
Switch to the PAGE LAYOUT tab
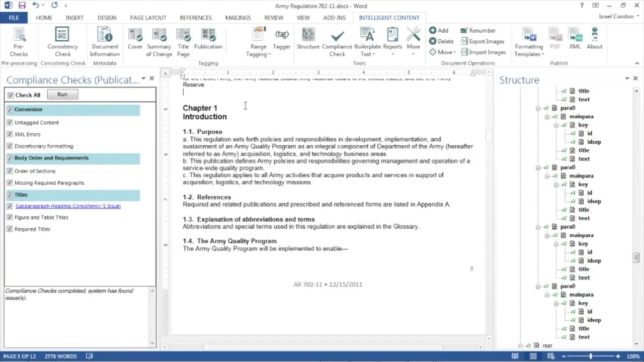tap(148, 18)
